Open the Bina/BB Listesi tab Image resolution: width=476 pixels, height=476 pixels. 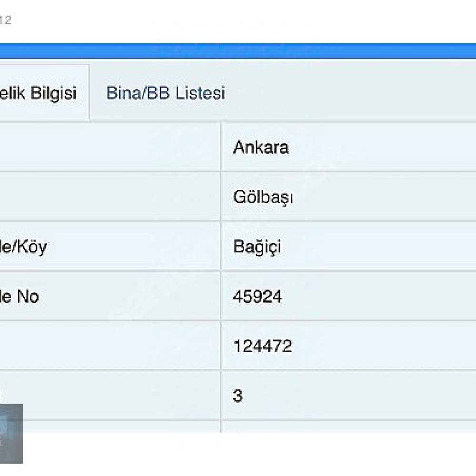coord(165,93)
